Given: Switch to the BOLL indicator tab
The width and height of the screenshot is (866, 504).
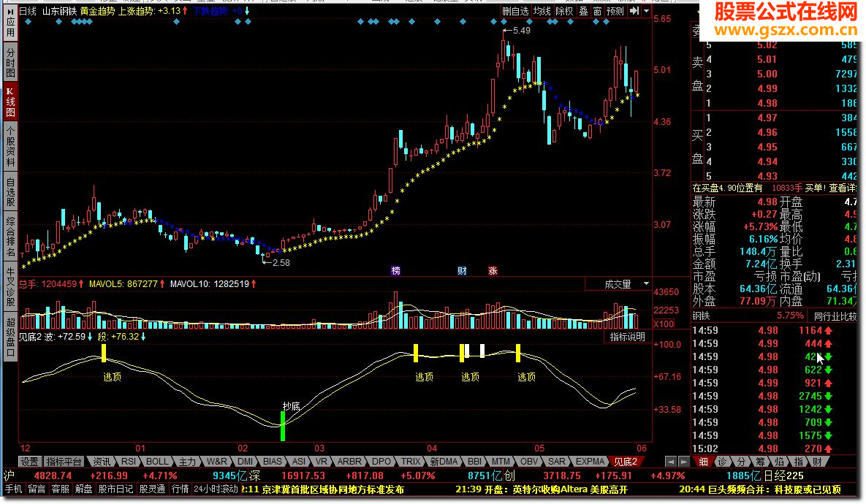Looking at the screenshot, I should click(157, 462).
